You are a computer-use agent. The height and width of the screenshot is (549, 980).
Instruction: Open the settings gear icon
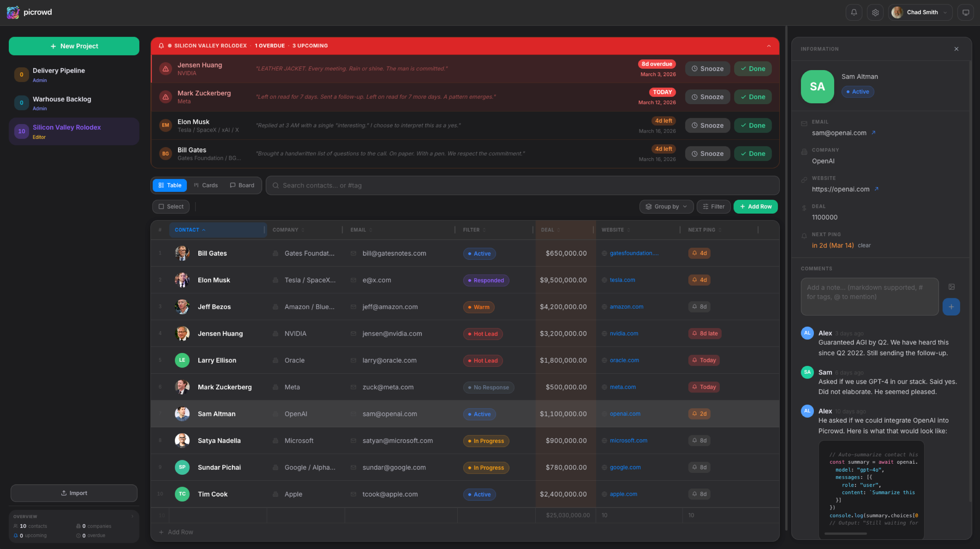[875, 12]
